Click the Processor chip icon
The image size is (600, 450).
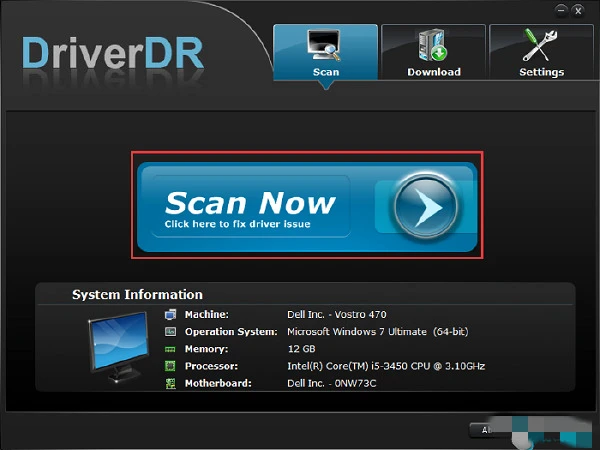171,366
